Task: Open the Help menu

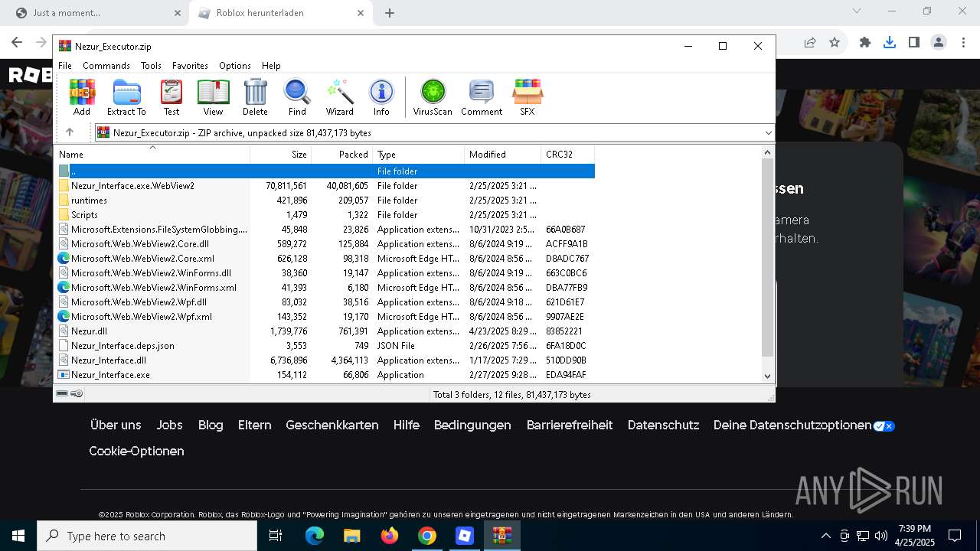Action: (271, 66)
